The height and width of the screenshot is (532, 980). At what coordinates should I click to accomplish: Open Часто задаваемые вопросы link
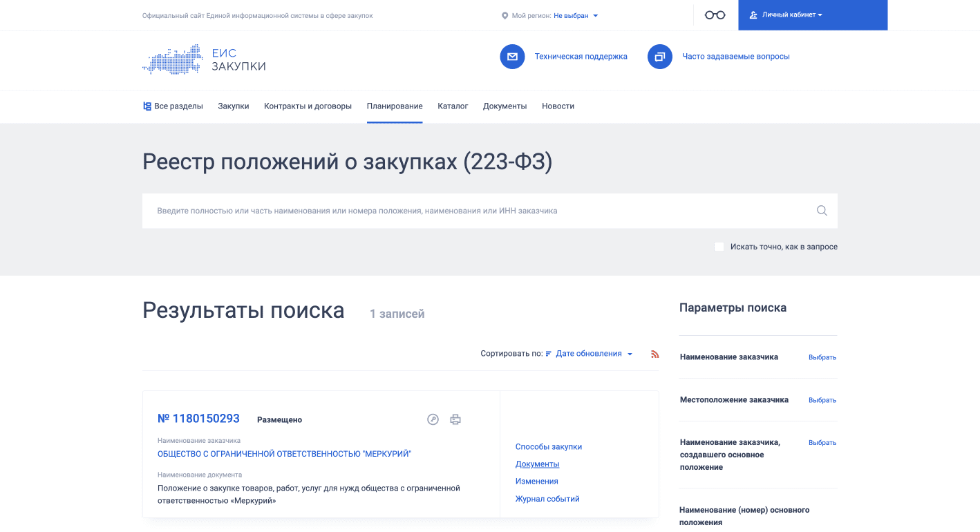(736, 57)
